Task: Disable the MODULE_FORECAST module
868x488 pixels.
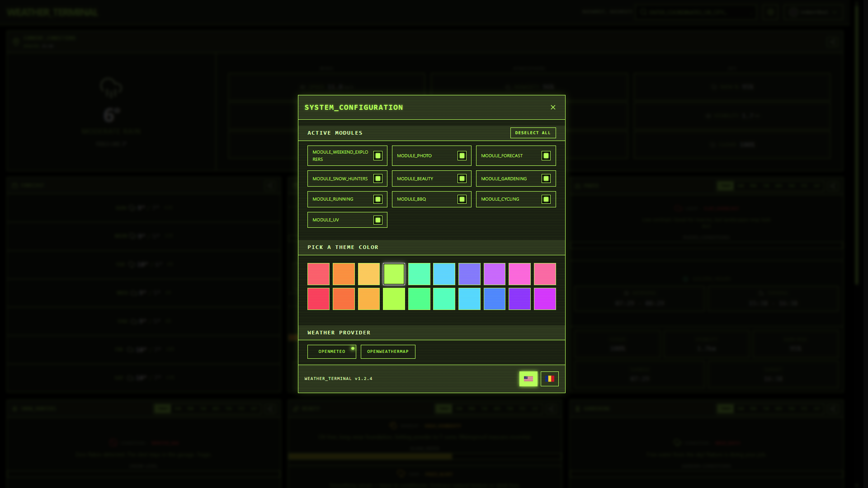Action: tap(546, 155)
